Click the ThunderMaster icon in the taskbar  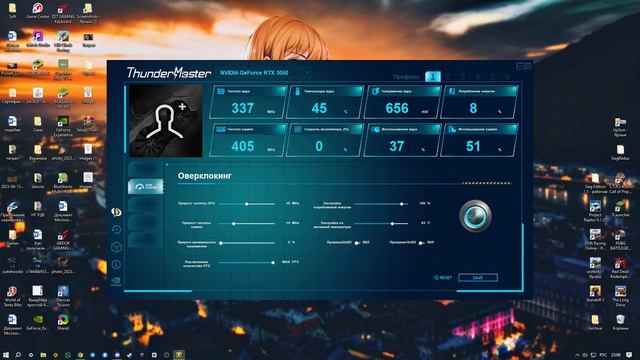point(179,355)
